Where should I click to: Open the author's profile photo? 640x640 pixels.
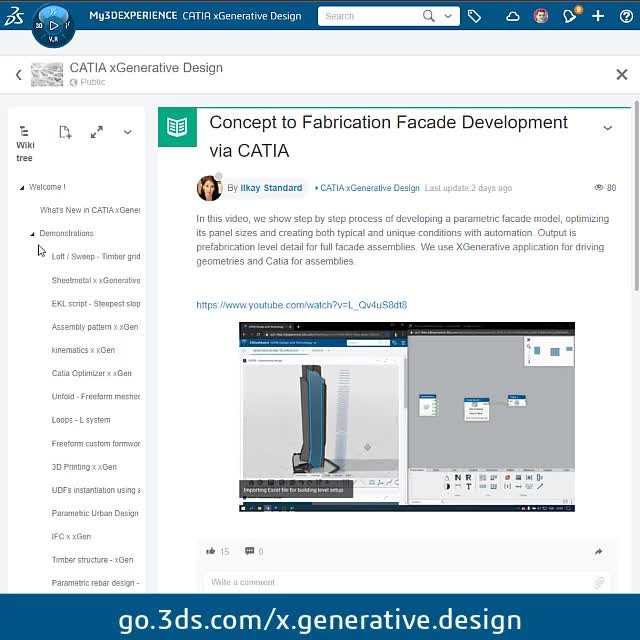209,188
